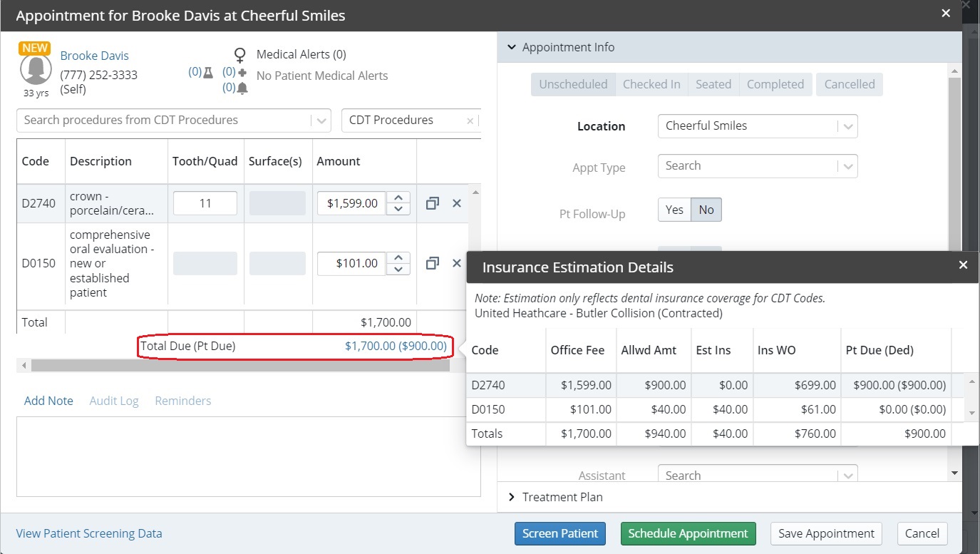The height and width of the screenshot is (554, 980).
Task: Set status to Seated
Action: point(713,84)
